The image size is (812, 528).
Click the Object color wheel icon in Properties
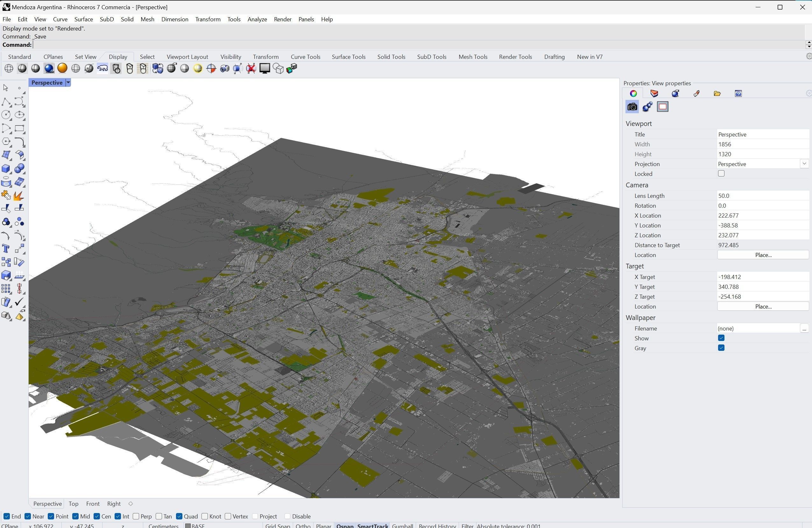point(633,94)
